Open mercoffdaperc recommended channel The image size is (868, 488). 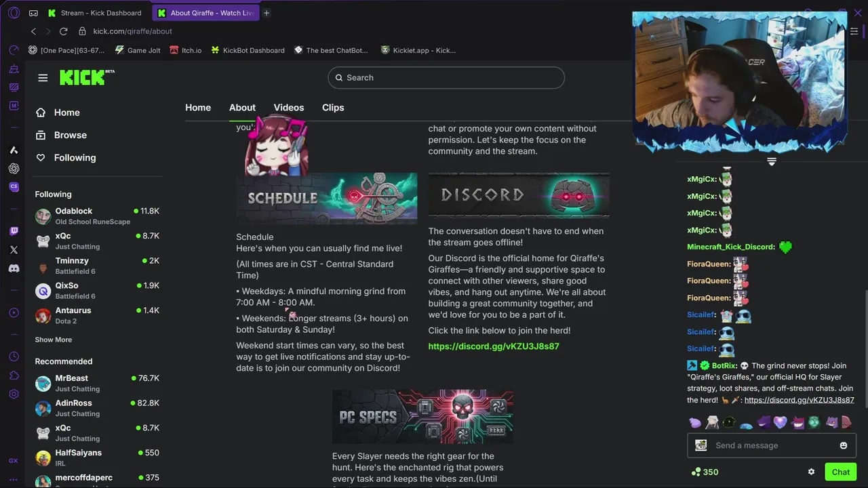98,480
